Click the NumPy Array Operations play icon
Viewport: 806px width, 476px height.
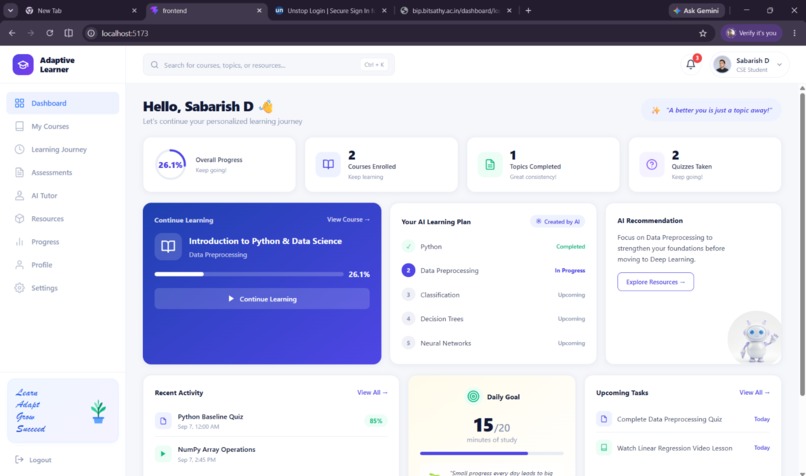coord(163,454)
